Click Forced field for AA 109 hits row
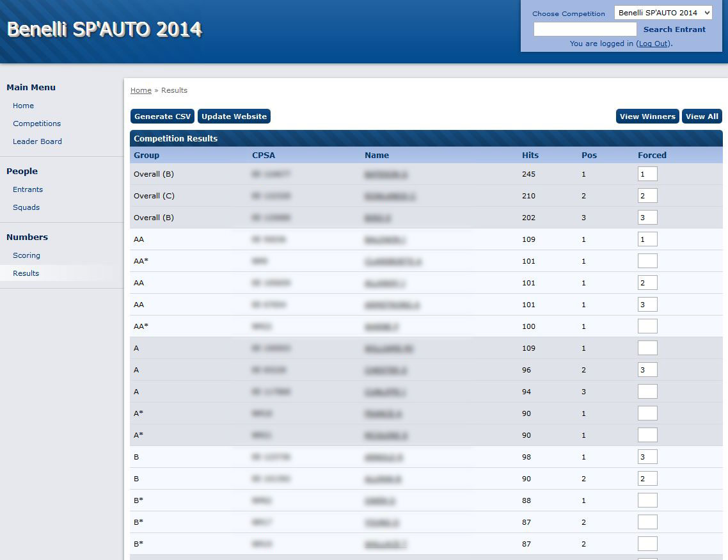 pyautogui.click(x=647, y=239)
